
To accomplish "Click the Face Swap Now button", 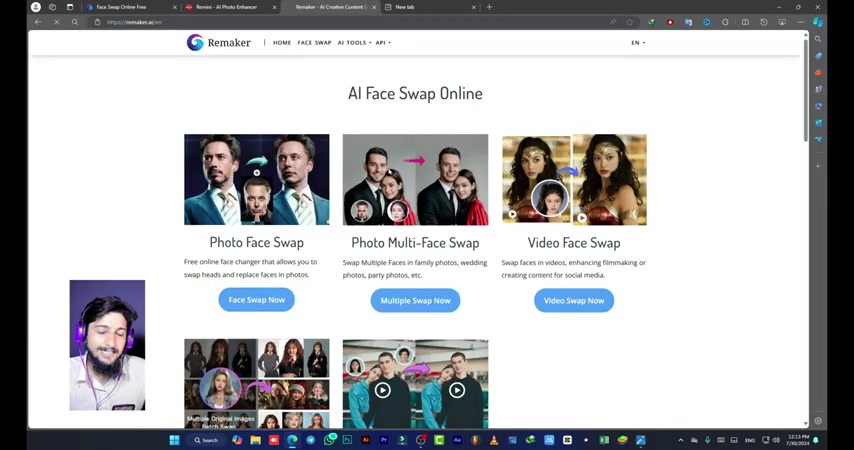I will tap(257, 300).
